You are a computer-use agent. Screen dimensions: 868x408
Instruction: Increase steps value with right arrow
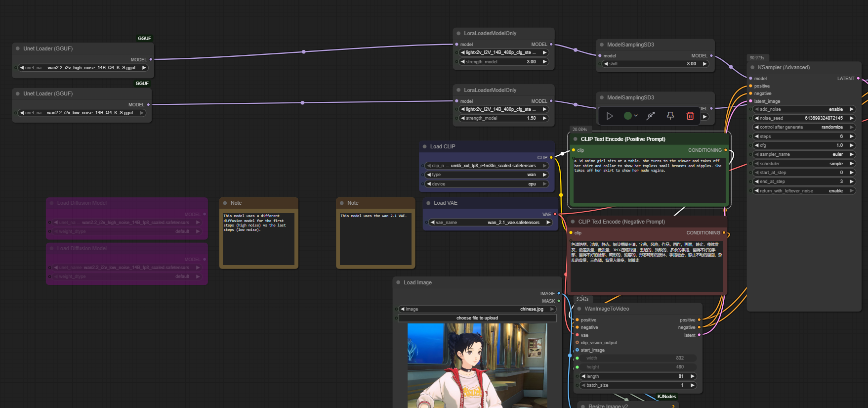[851, 136]
